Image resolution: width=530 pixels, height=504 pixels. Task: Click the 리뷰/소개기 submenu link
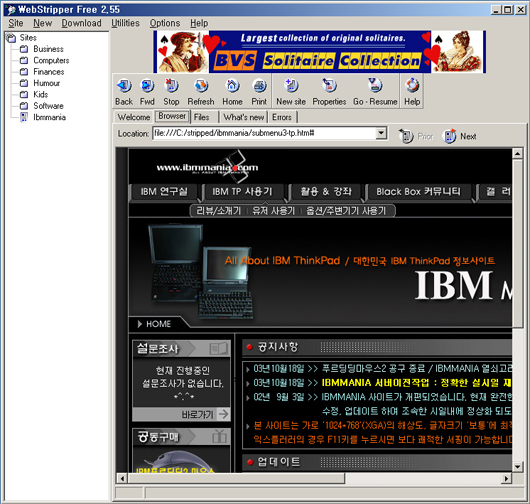tap(219, 211)
